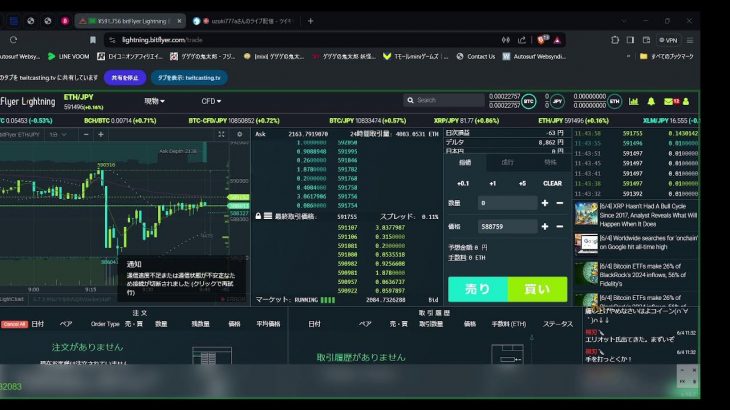Viewport: 730px width, 410px height.
Task: Open XRP Bull Cycle news thumbnail
Action: [x=586, y=215]
